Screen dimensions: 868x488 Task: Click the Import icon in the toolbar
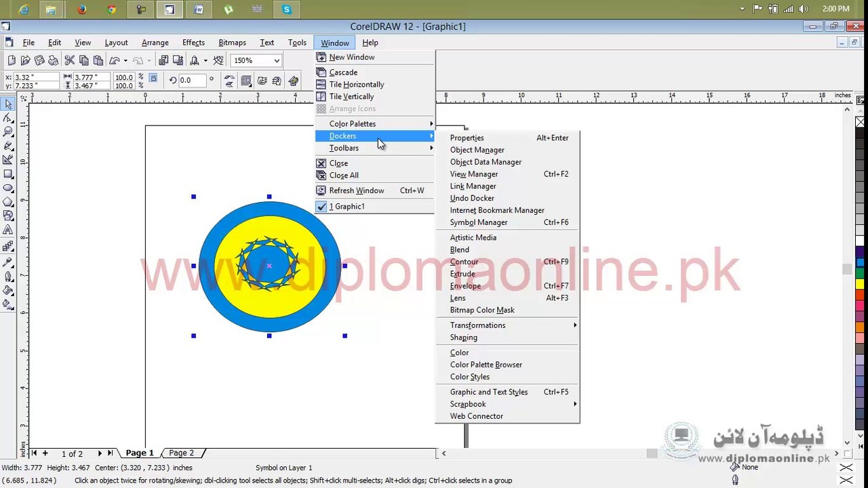click(x=163, y=60)
